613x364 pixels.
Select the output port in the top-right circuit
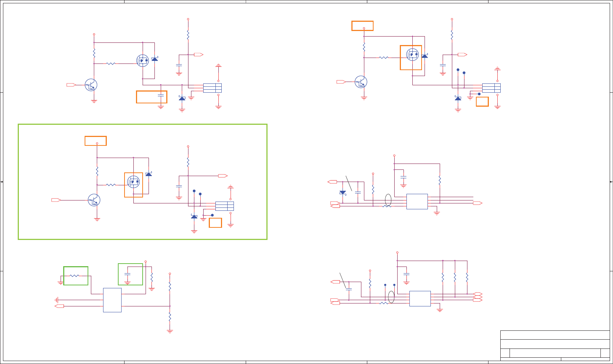tap(463, 55)
